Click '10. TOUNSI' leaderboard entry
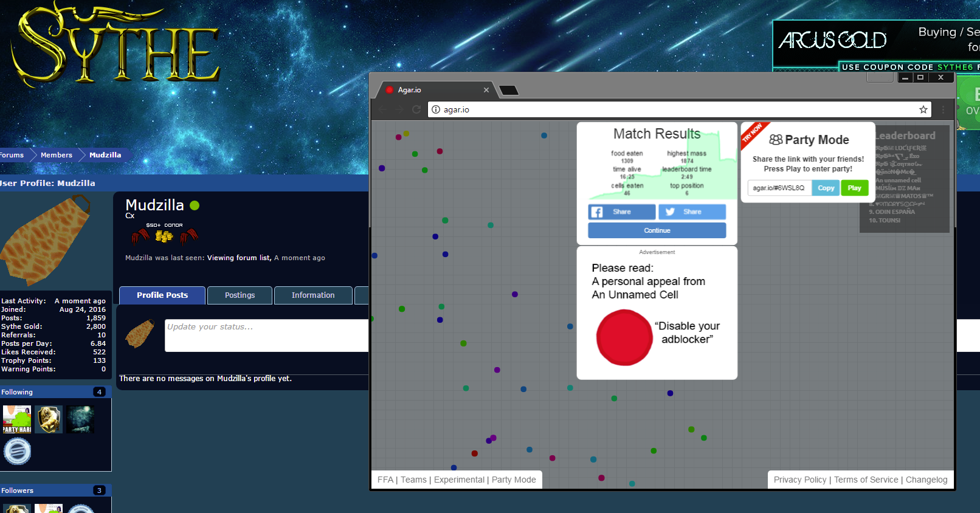The image size is (980, 513). point(885,220)
